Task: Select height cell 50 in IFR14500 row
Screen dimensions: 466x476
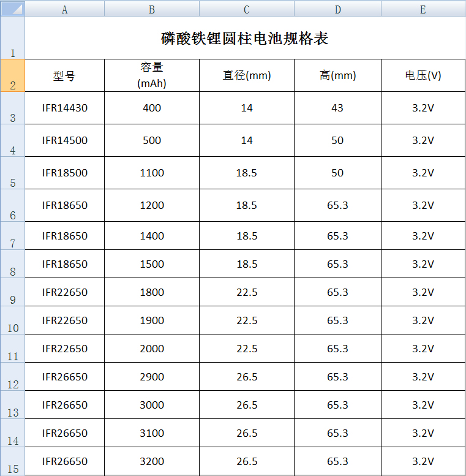Action: 337,140
